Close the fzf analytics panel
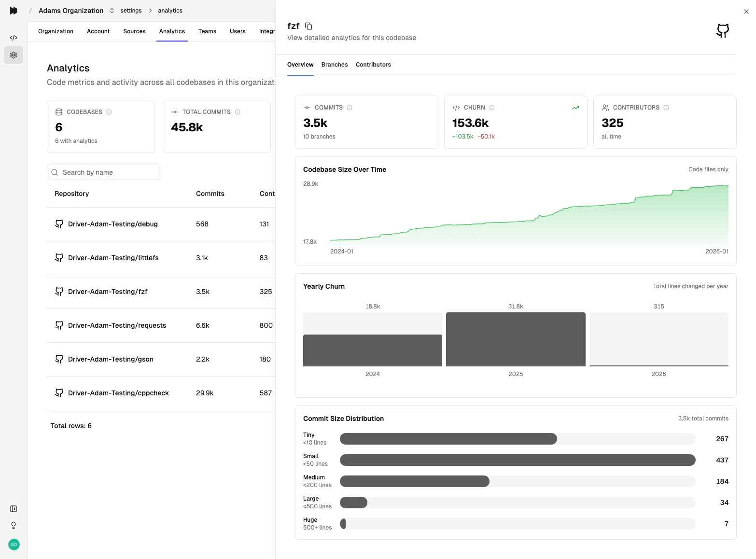 click(x=746, y=11)
